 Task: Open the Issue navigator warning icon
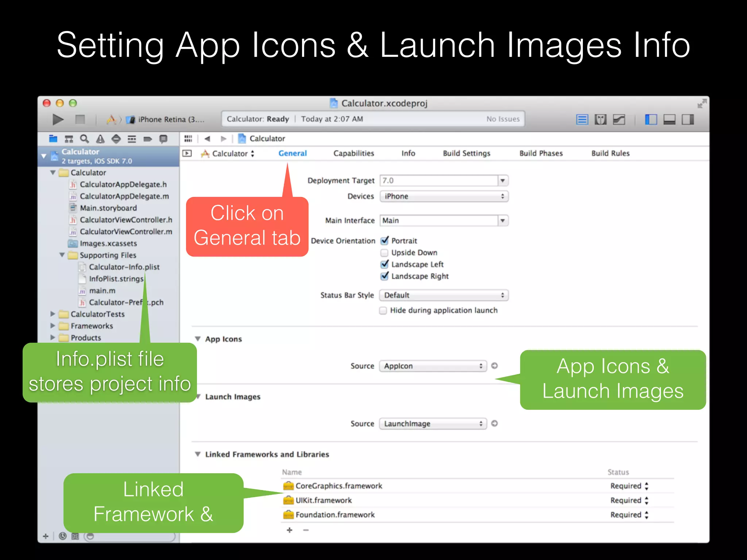[100, 139]
